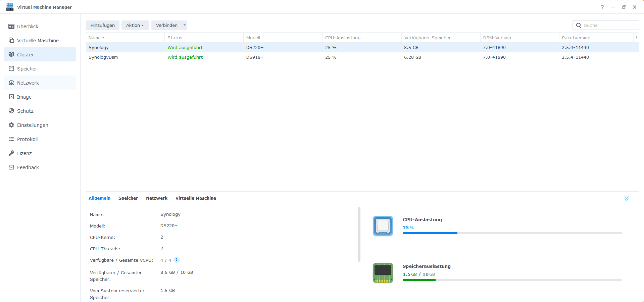Image resolution: width=644 pixels, height=302 pixels.
Task: Click the CPU-Auslastung chip icon
Action: click(383, 226)
